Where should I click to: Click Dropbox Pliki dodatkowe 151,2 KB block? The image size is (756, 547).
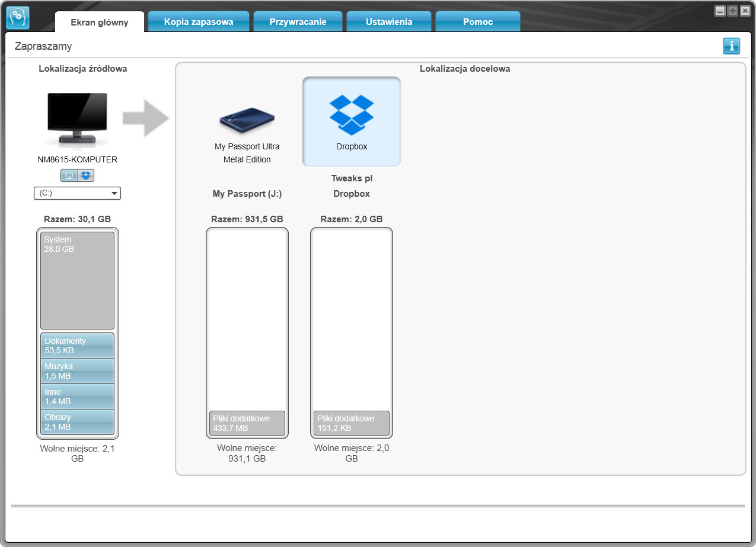[x=352, y=423]
